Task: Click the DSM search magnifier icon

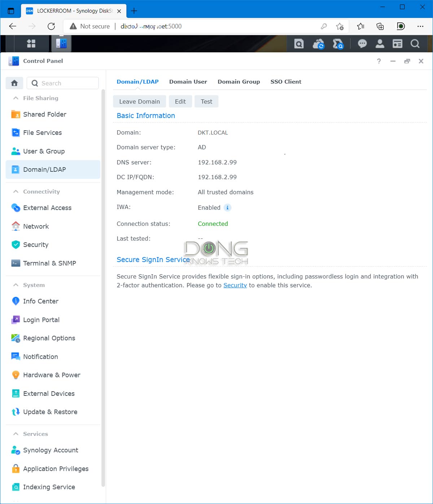Action: [x=415, y=44]
